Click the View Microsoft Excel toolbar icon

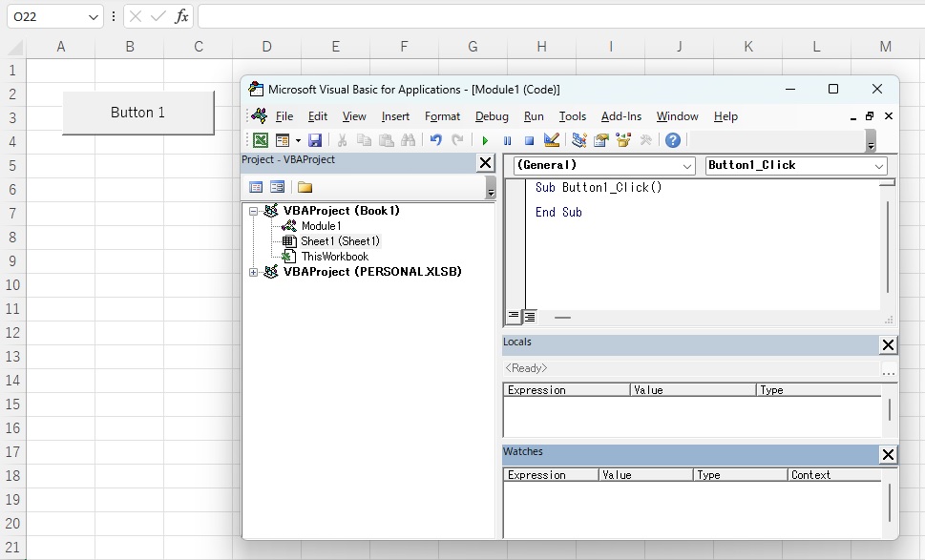point(261,140)
